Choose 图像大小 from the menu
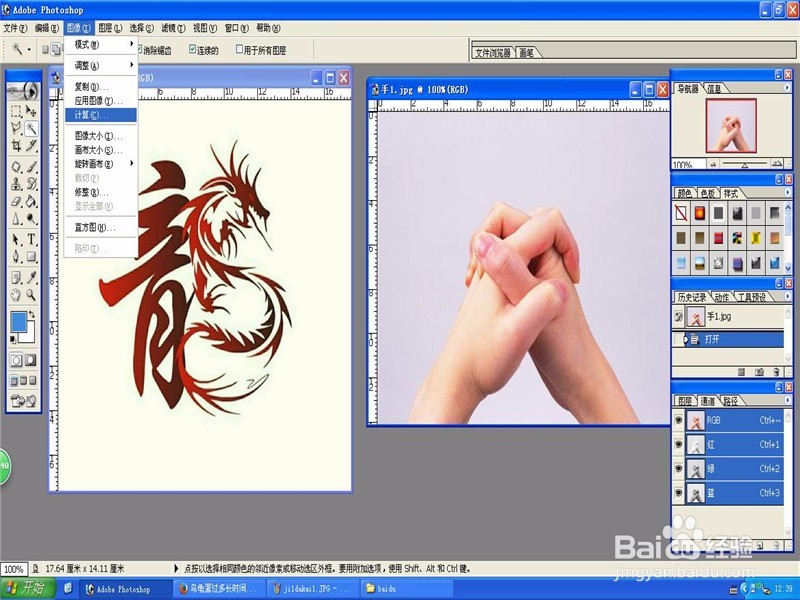The width and height of the screenshot is (800, 600). pyautogui.click(x=101, y=136)
